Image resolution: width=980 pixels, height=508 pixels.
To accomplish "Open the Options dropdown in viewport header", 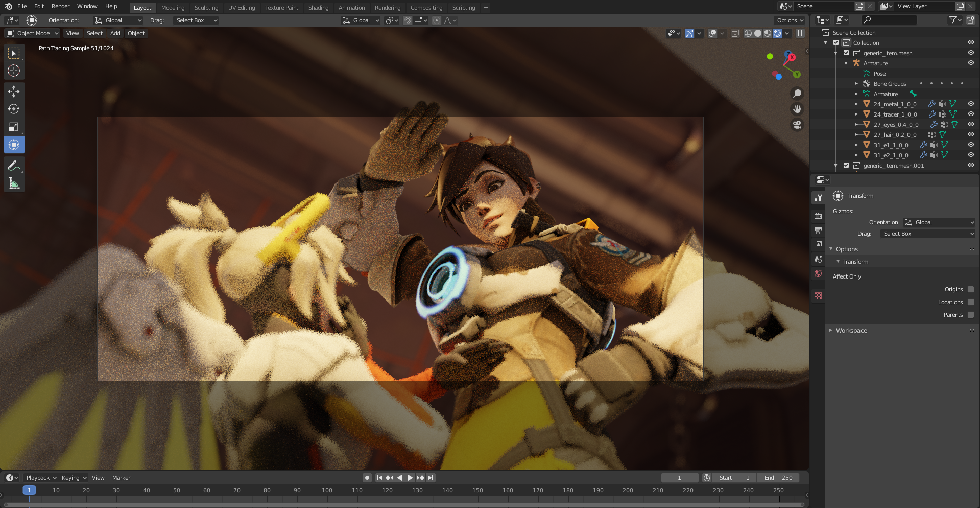I will pos(790,20).
